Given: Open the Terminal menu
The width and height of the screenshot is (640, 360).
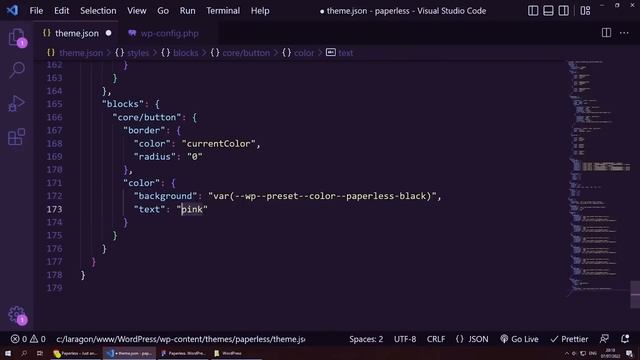Looking at the screenshot, I should point(223,11).
